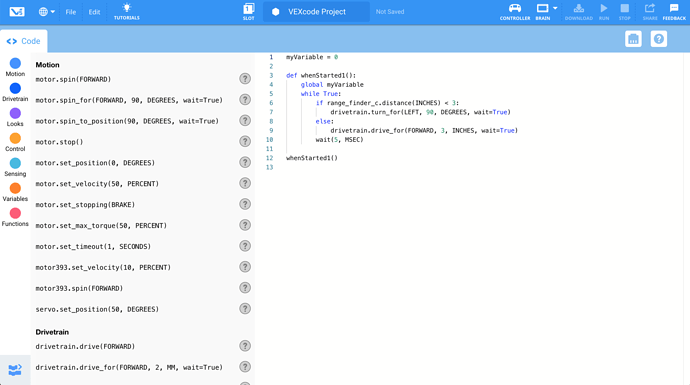Switch to the Code tab
Viewport: 690px width, 385px height.
(x=23, y=41)
